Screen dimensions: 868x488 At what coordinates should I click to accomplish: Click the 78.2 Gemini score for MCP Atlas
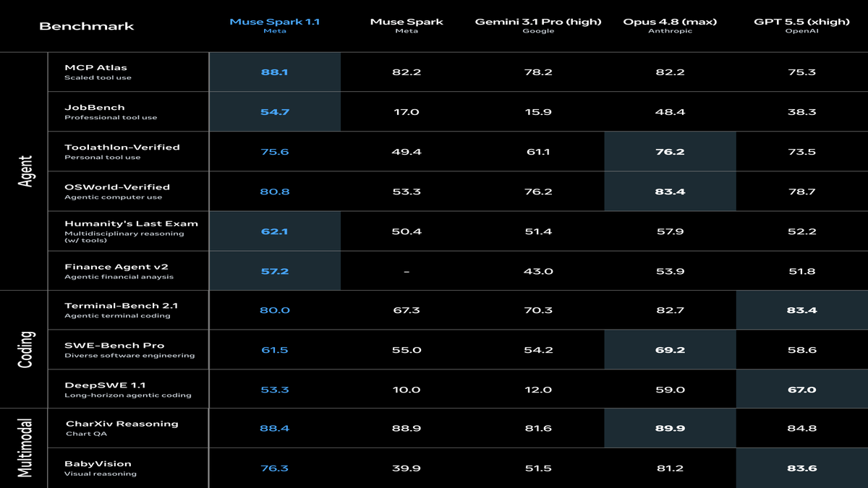pos(538,72)
